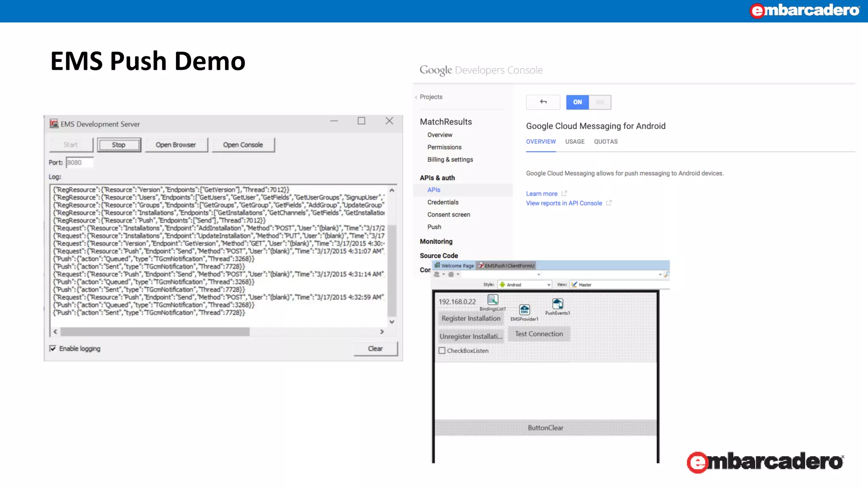This screenshot has height=488, width=868.
Task: Clear the server log
Action: click(x=376, y=348)
